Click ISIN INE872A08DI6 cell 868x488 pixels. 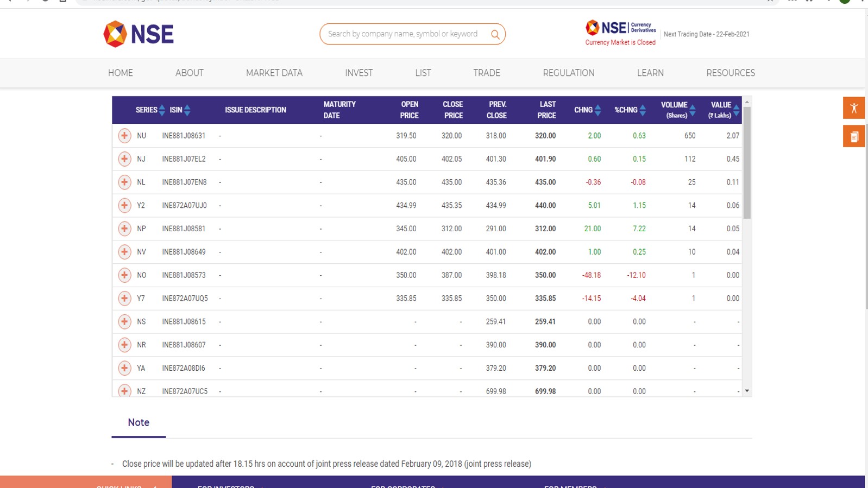coord(184,368)
